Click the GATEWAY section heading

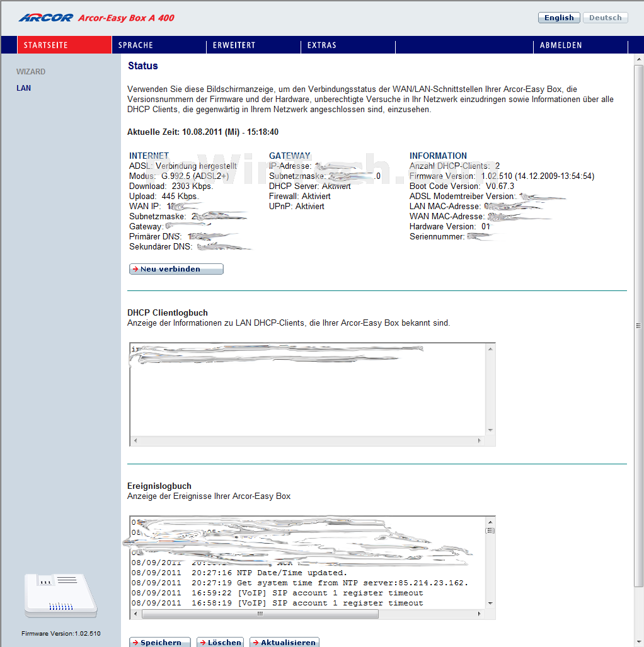[x=290, y=156]
